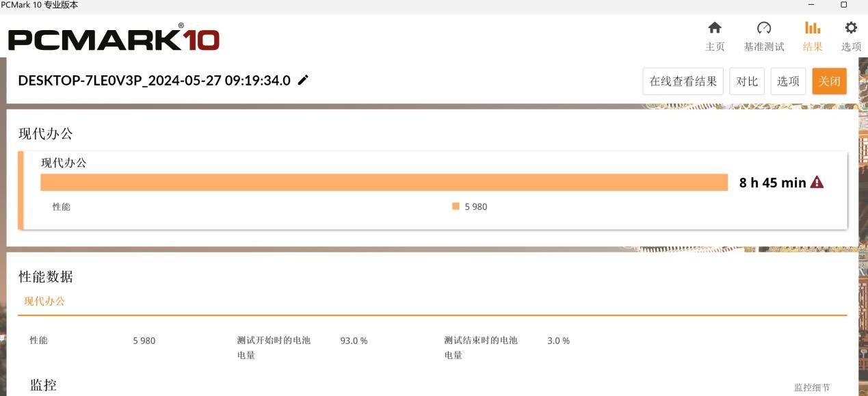Screen dimensions: 868x396
Task: Go to the 基准测试 navigation label
Action: point(764,47)
